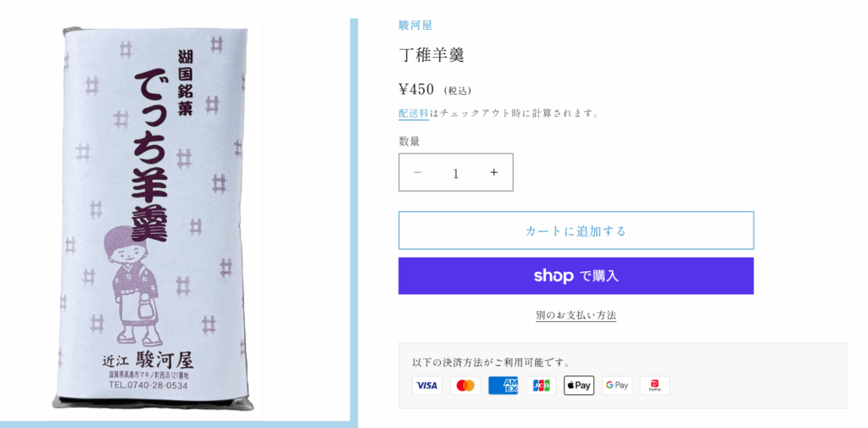This screenshot has height=428, width=868.
Task: Click the でっち羊羹 product image
Action: pos(154,220)
